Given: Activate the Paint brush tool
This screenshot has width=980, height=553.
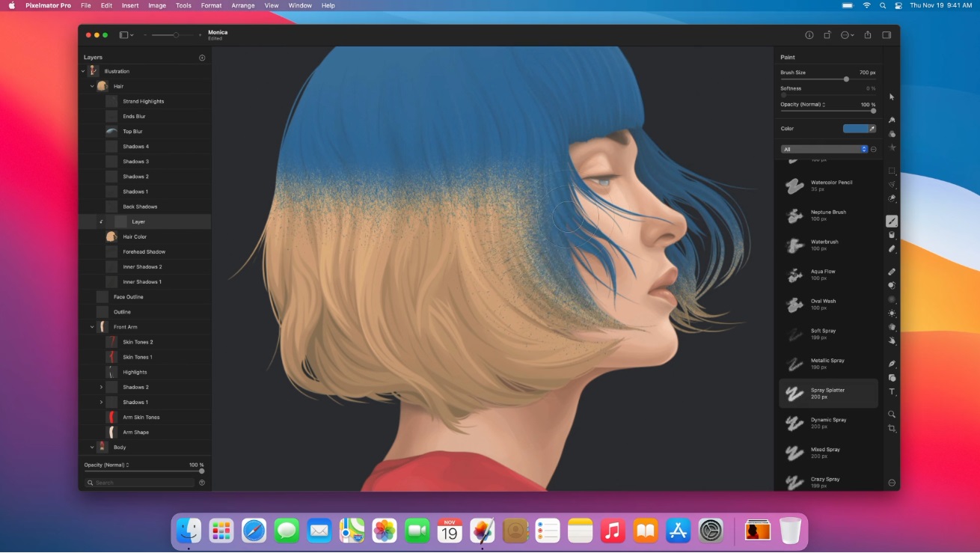Looking at the screenshot, I should click(x=892, y=221).
